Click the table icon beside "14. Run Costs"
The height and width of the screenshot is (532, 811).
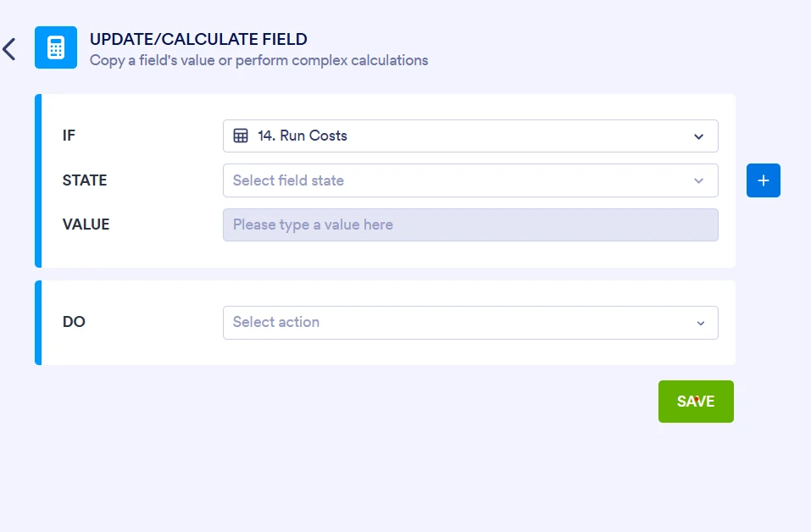[x=239, y=136]
